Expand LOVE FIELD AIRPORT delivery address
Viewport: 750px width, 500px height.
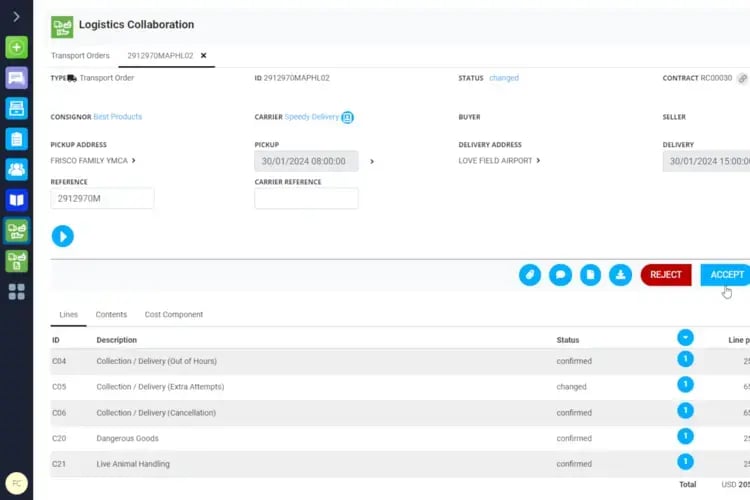pos(538,161)
